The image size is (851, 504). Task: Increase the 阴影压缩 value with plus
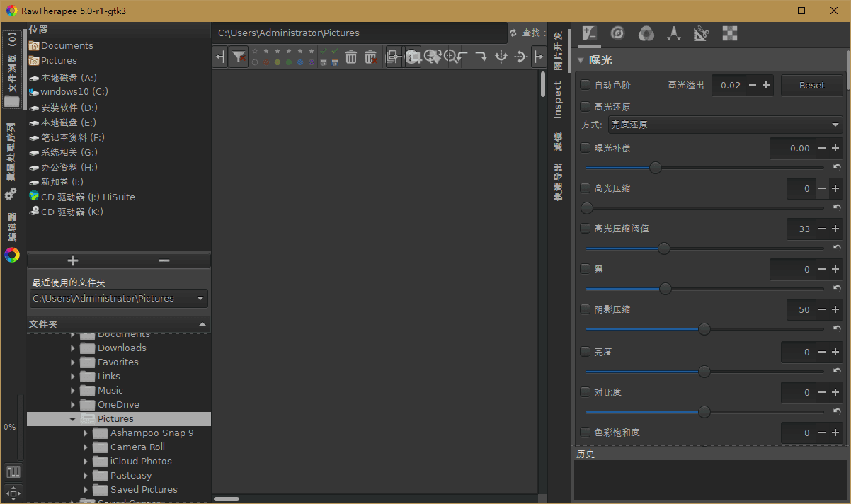[x=836, y=309]
